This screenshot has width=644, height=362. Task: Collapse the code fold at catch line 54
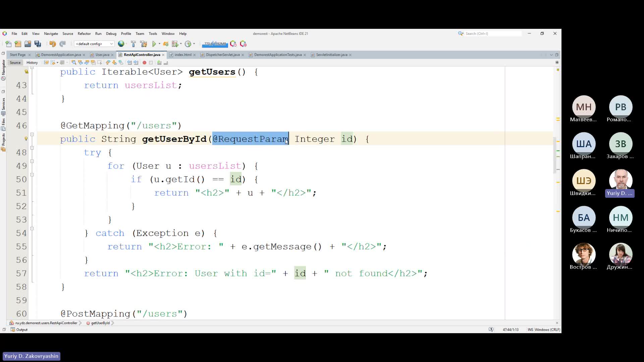point(32,229)
